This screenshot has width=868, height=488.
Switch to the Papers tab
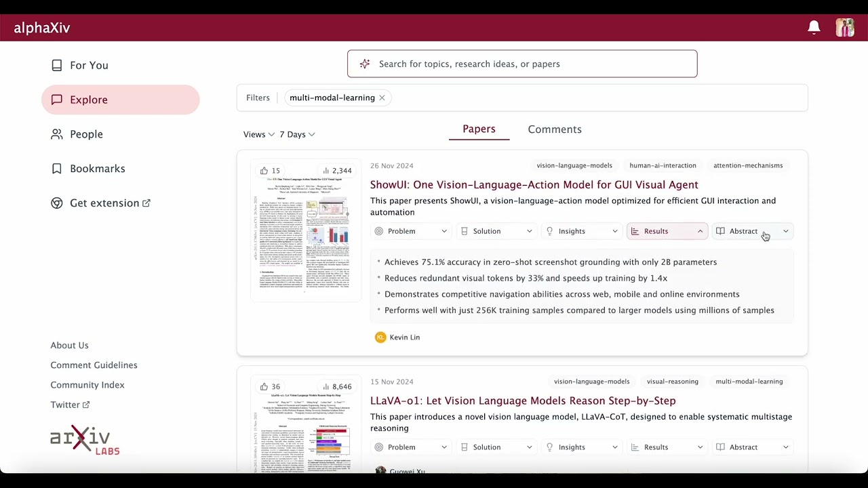coord(479,129)
